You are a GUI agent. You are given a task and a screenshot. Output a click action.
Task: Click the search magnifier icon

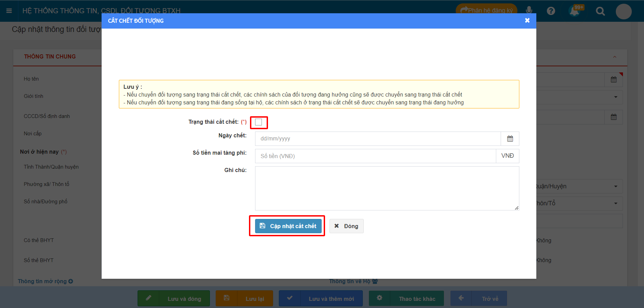click(x=600, y=11)
